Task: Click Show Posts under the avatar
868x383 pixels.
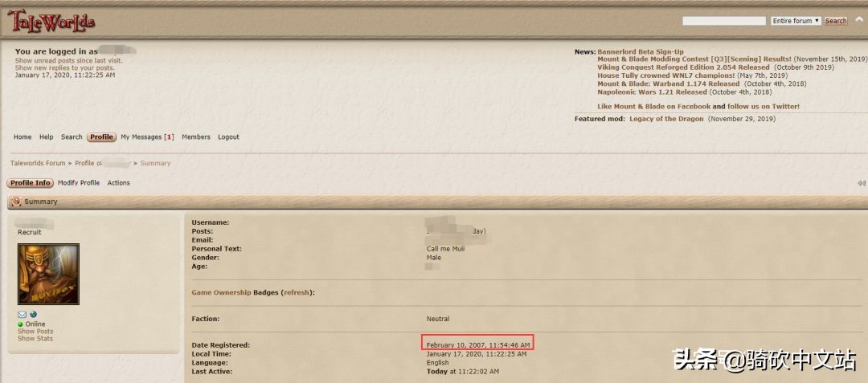Action: 35,332
